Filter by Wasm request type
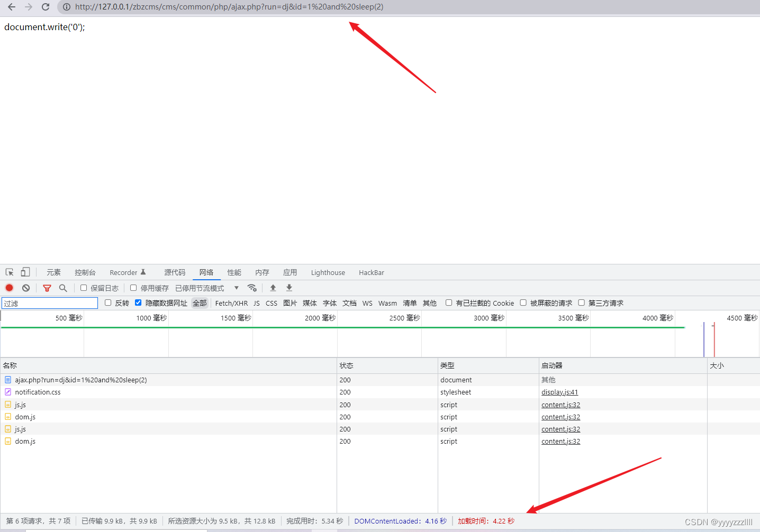The height and width of the screenshot is (532, 760). tap(387, 303)
